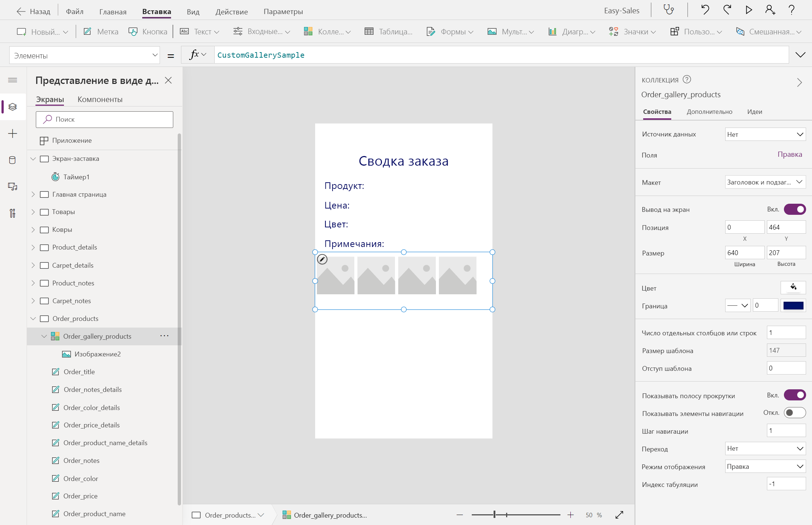Image resolution: width=812 pixels, height=525 pixels.
Task: Click the dark blue border color swatch
Action: [x=793, y=305]
